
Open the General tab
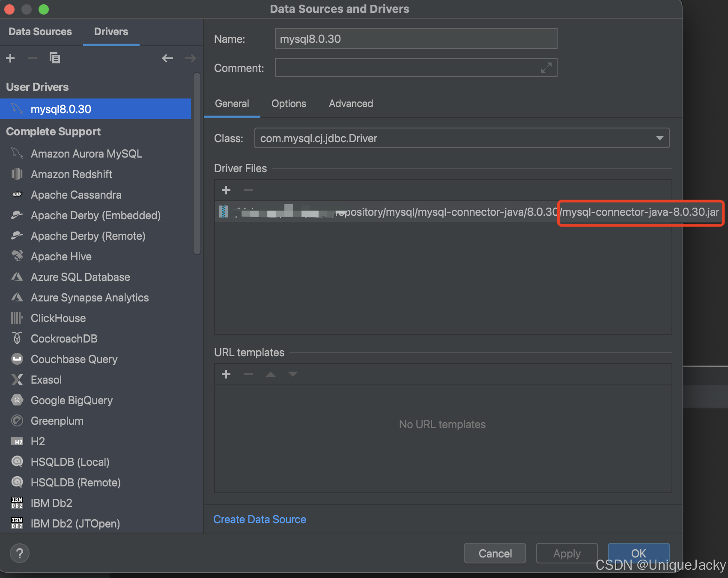232,104
